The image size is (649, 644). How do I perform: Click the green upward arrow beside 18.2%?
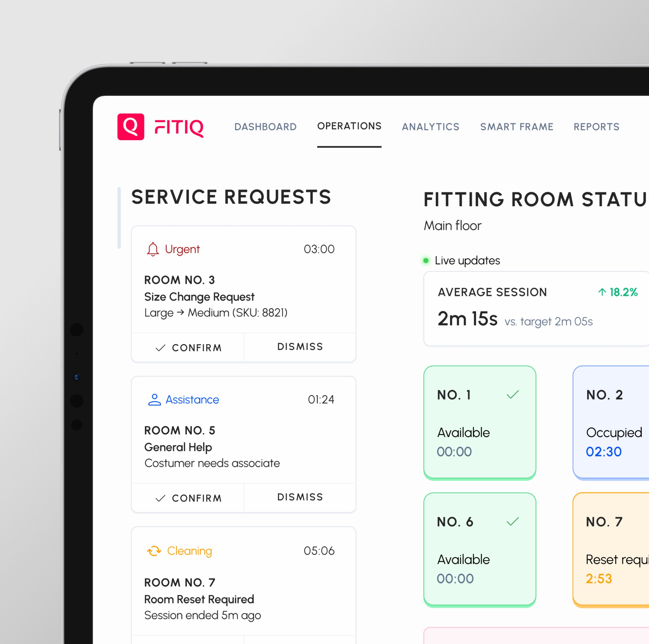(x=602, y=292)
